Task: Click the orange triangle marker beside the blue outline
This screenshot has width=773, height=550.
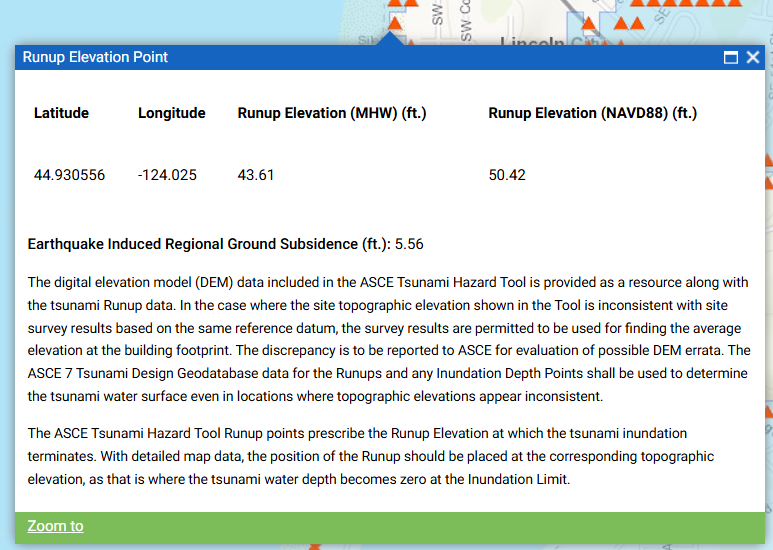Action: (x=590, y=23)
